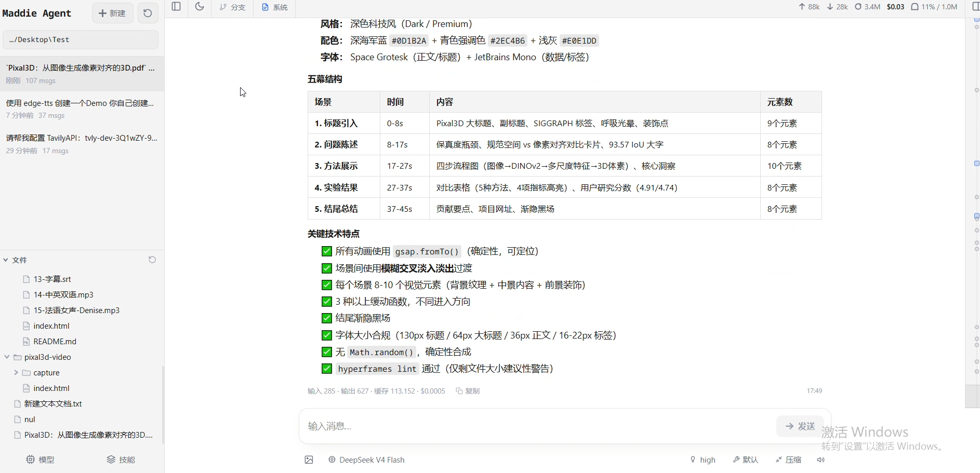Screen dimensions: 980x473
Task: Click the 元素数 column header
Action: [x=791, y=102]
